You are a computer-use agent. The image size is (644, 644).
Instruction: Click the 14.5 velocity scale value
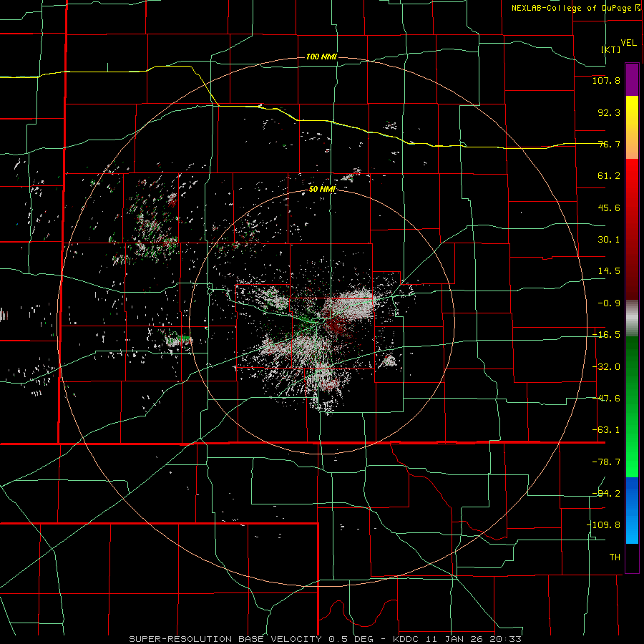pyautogui.click(x=609, y=271)
